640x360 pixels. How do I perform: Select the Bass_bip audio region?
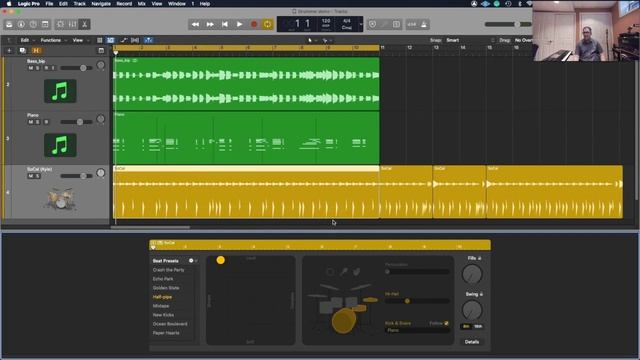(x=246, y=84)
